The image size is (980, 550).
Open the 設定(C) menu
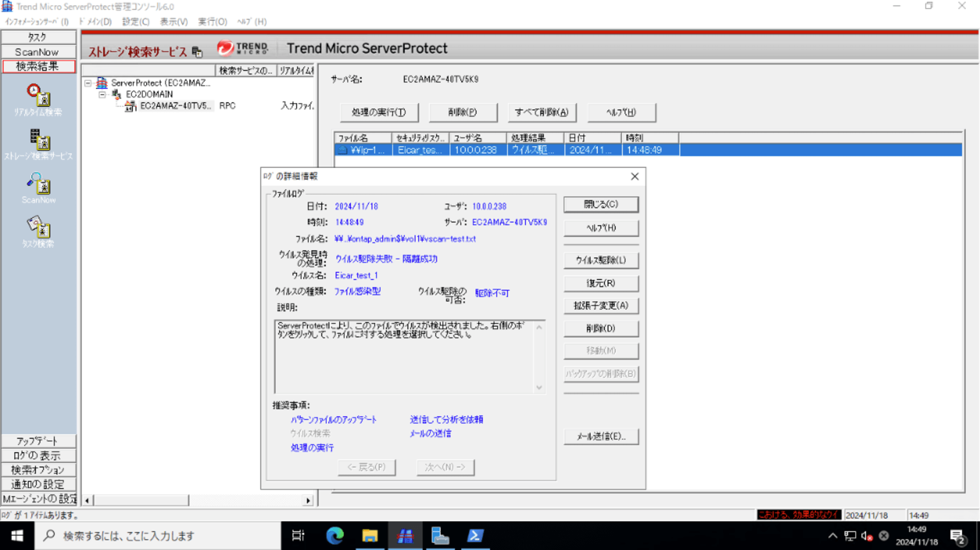136,22
